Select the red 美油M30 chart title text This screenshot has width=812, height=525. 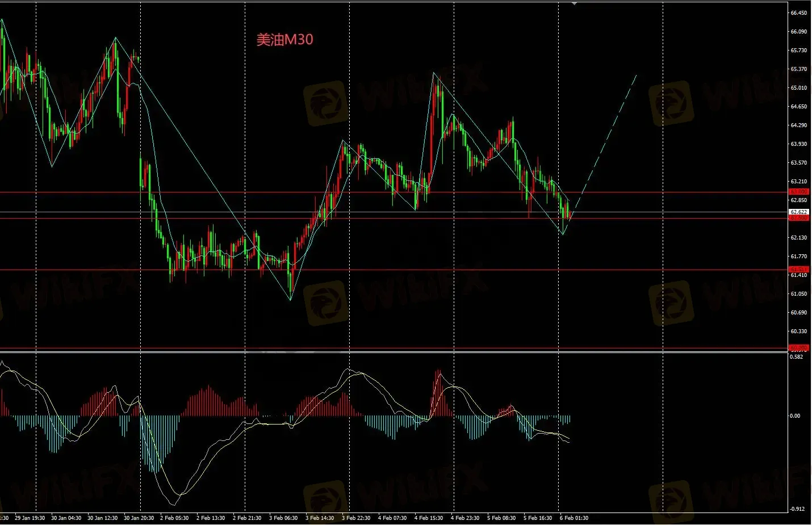pyautogui.click(x=284, y=39)
